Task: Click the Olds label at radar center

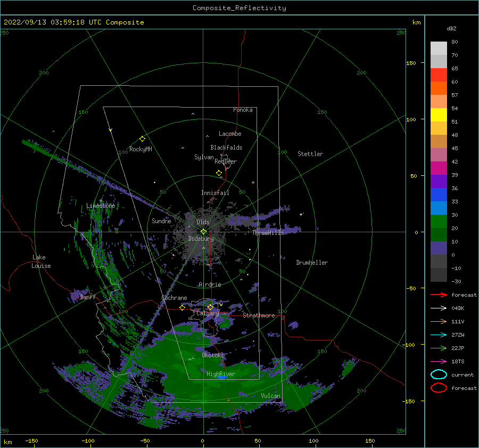Action: click(x=203, y=222)
